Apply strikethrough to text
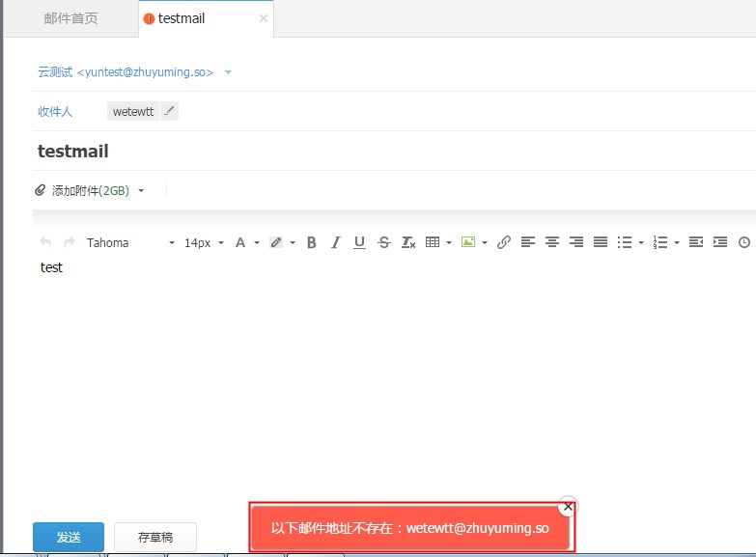The height and width of the screenshot is (557, 756). tap(384, 242)
